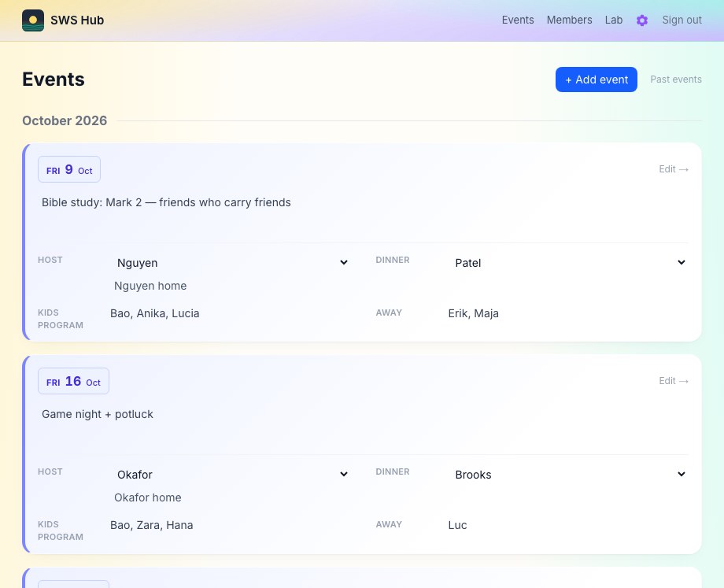Open the Dinner dropdown showing Patel
The image size is (724, 588).
[570, 262]
